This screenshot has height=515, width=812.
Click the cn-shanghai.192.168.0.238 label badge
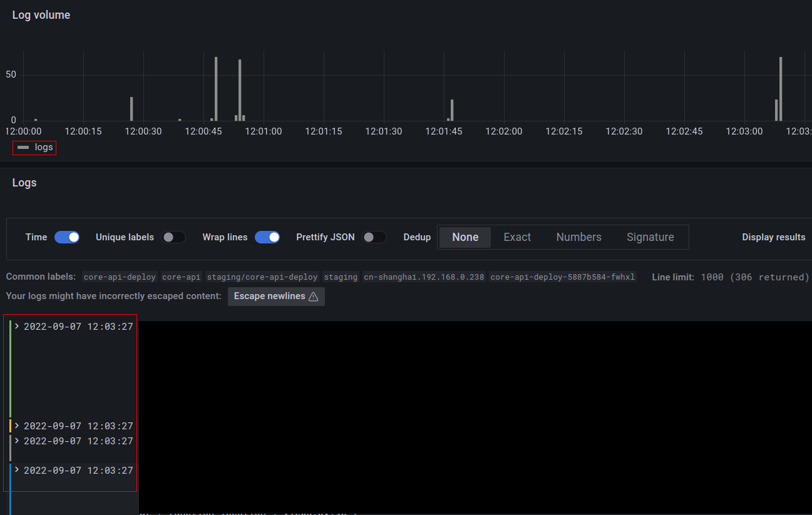[x=424, y=277]
